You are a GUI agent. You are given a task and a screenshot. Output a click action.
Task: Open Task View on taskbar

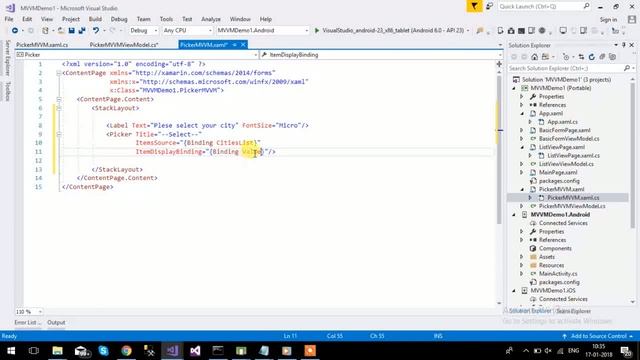(34, 351)
